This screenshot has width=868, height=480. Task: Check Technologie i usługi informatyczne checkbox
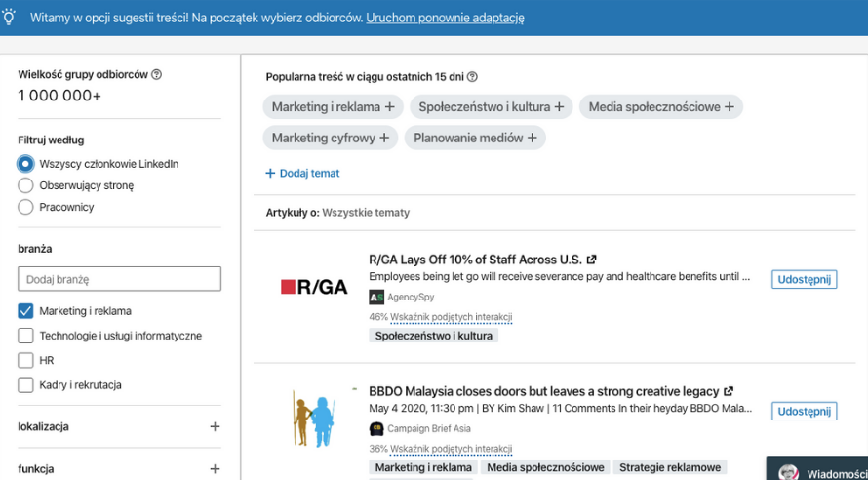25,336
